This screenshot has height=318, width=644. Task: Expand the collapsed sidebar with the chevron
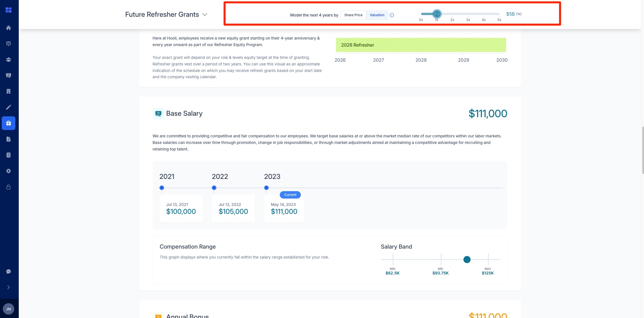click(x=9, y=287)
